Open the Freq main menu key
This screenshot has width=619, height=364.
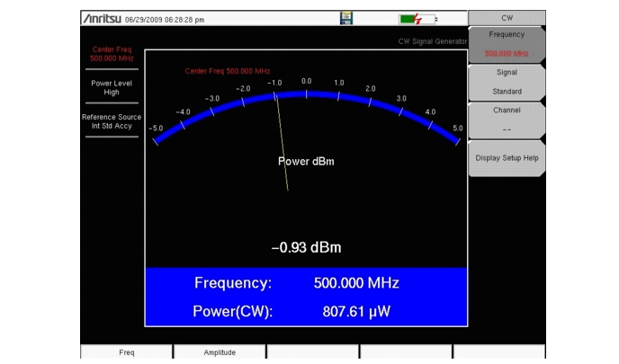tap(126, 352)
